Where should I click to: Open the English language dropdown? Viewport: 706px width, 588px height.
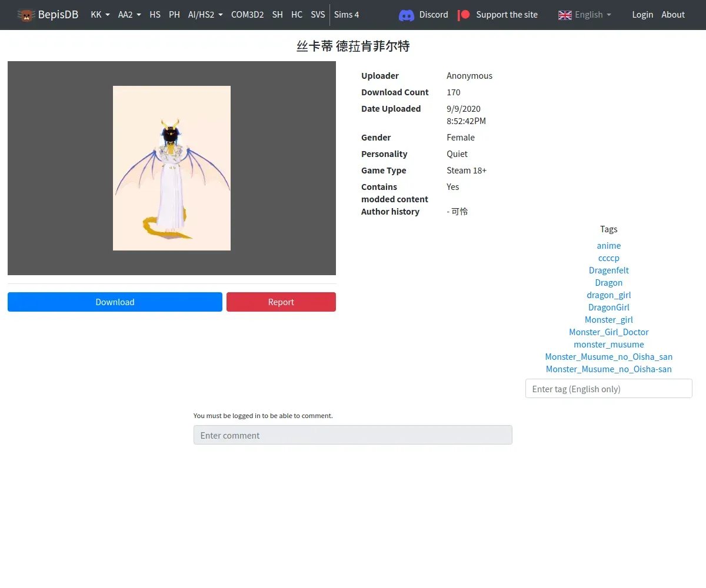(x=585, y=15)
